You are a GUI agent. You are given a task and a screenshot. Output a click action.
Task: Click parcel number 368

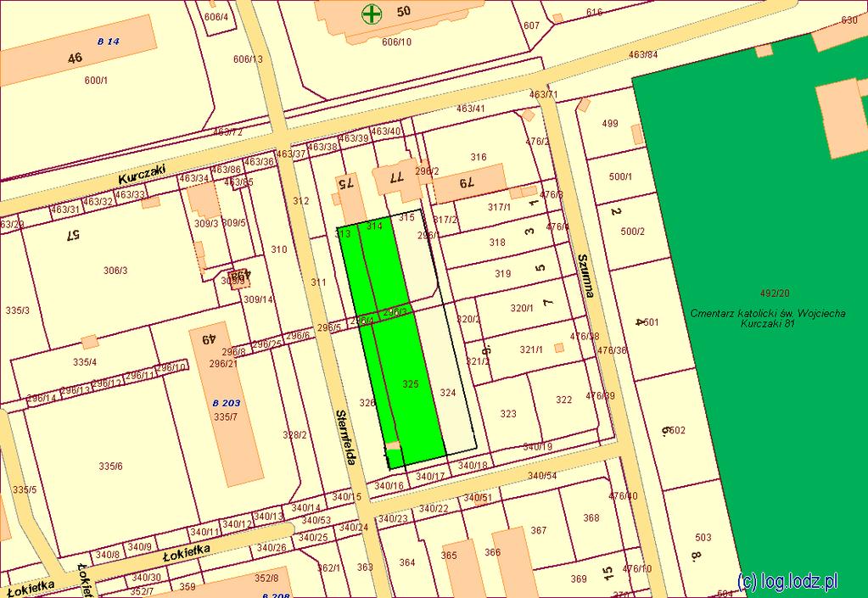591,517
